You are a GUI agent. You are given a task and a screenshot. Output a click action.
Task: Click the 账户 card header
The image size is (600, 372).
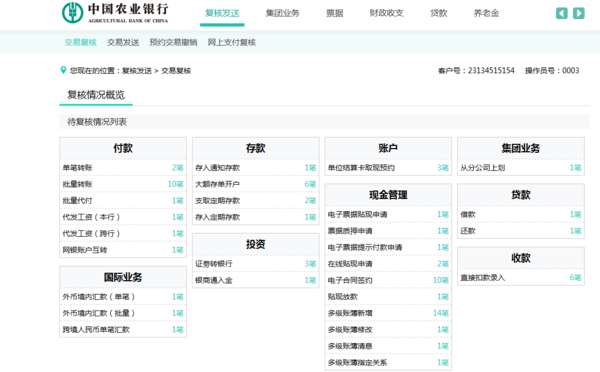tap(388, 148)
